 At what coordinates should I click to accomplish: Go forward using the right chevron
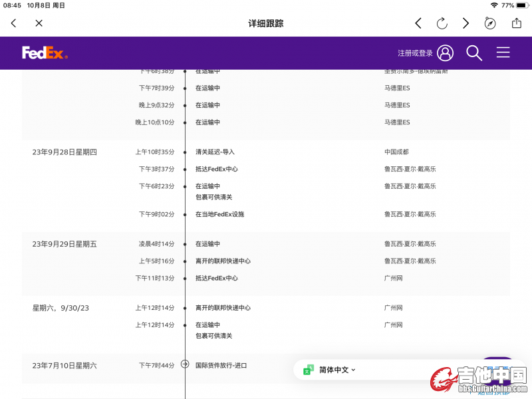466,23
